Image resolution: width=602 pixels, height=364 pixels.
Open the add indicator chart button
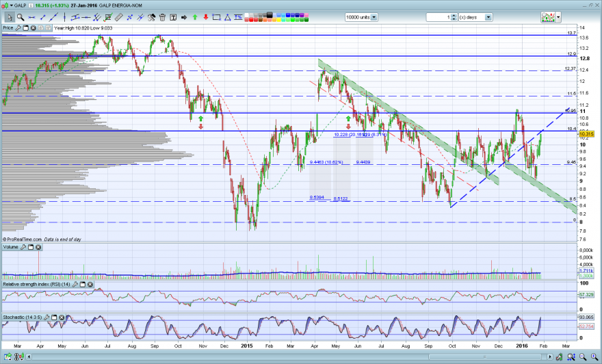point(548,17)
